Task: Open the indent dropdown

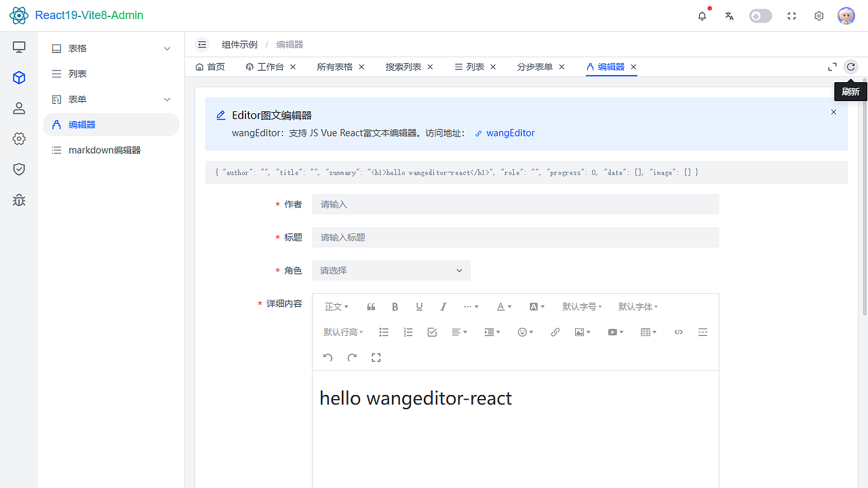Action: [x=492, y=332]
